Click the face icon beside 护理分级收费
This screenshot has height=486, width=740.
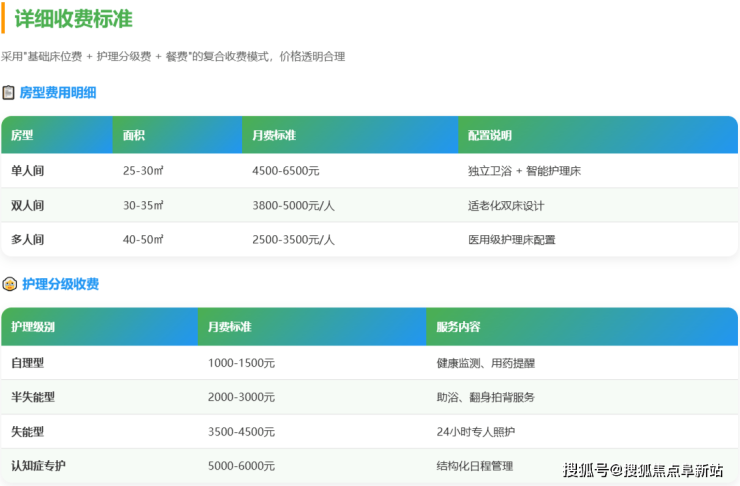tap(9, 284)
